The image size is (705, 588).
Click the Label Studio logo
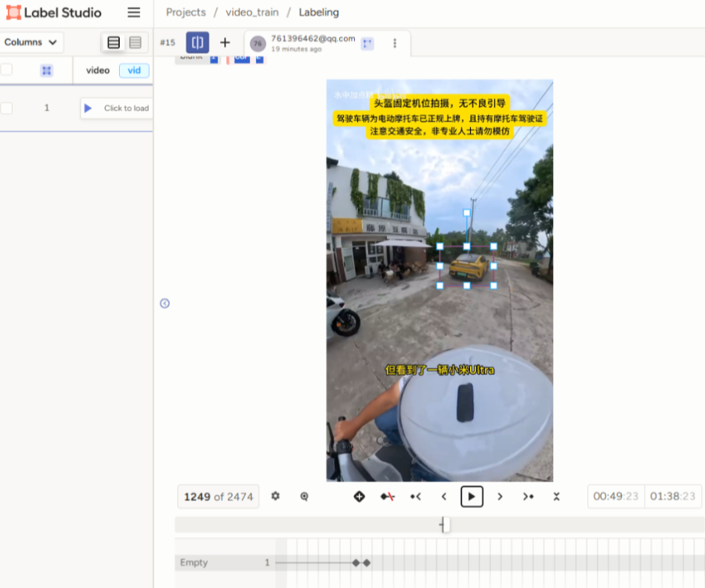[x=53, y=13]
